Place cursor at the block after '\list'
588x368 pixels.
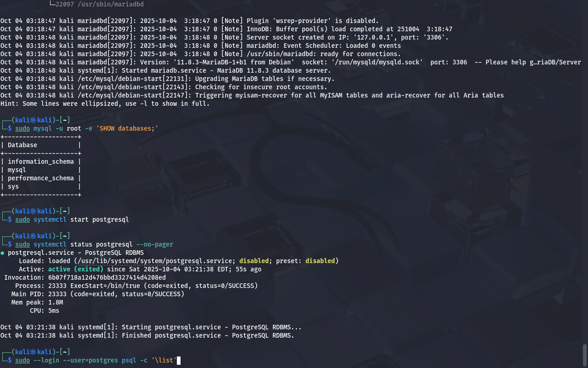click(179, 360)
